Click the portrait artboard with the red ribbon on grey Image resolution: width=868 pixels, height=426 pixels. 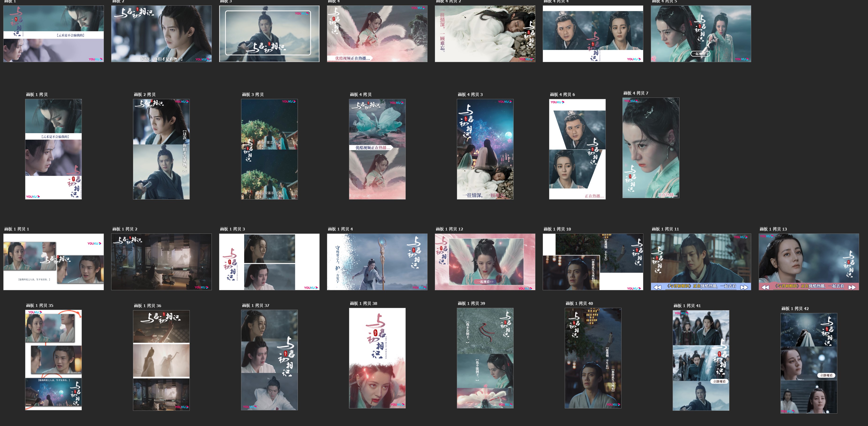(485, 358)
